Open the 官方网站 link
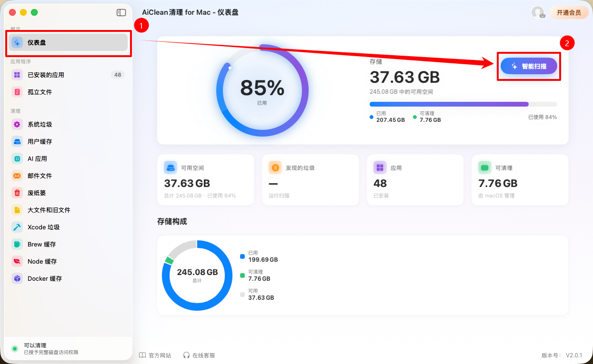The image size is (593, 364). pos(155,355)
